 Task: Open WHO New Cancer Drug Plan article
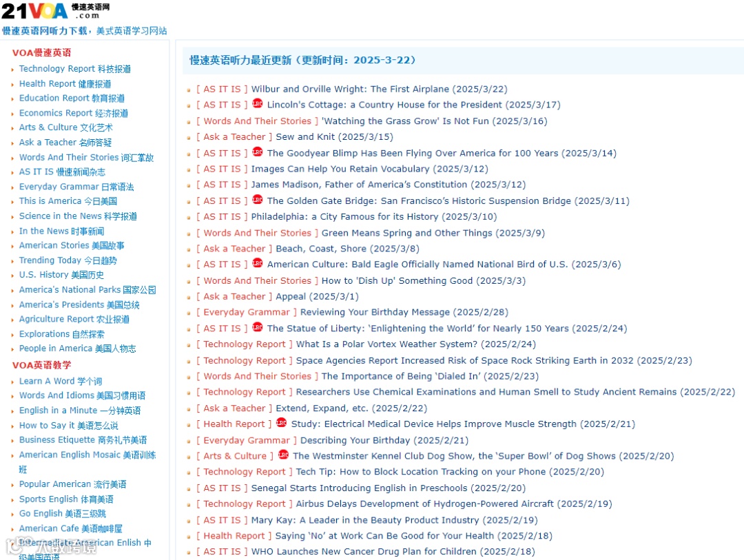(393, 552)
